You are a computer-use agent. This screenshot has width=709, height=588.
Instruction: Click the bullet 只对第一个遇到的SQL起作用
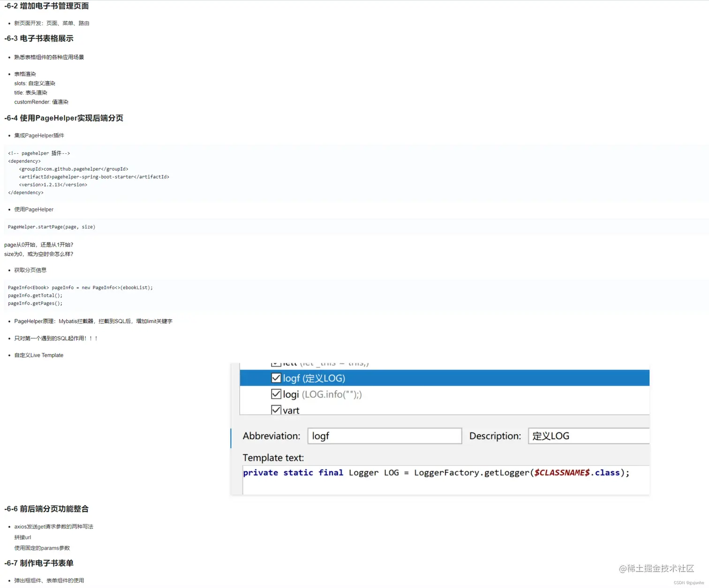tap(56, 338)
